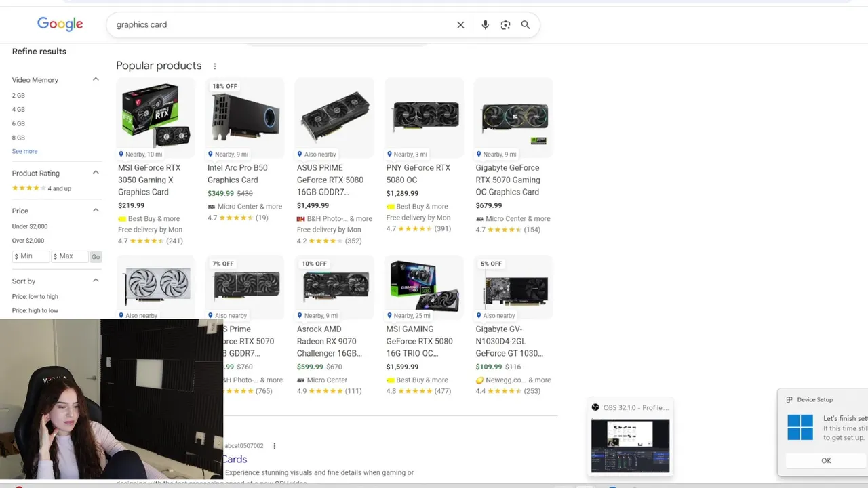This screenshot has height=488, width=868.
Task: Click the 18% OFF badge
Action: (224, 87)
